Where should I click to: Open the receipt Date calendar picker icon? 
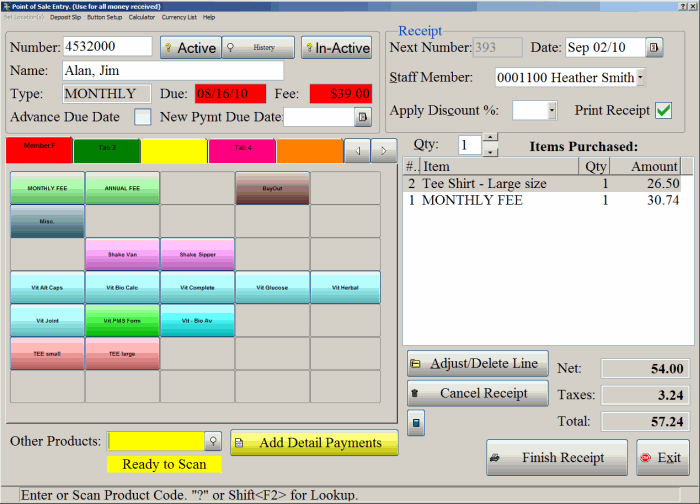(x=654, y=47)
